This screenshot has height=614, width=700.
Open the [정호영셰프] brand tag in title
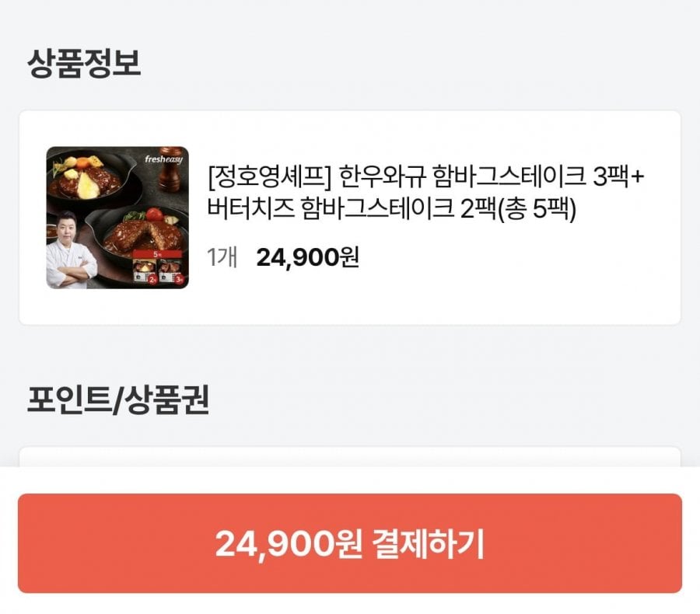tap(269, 176)
